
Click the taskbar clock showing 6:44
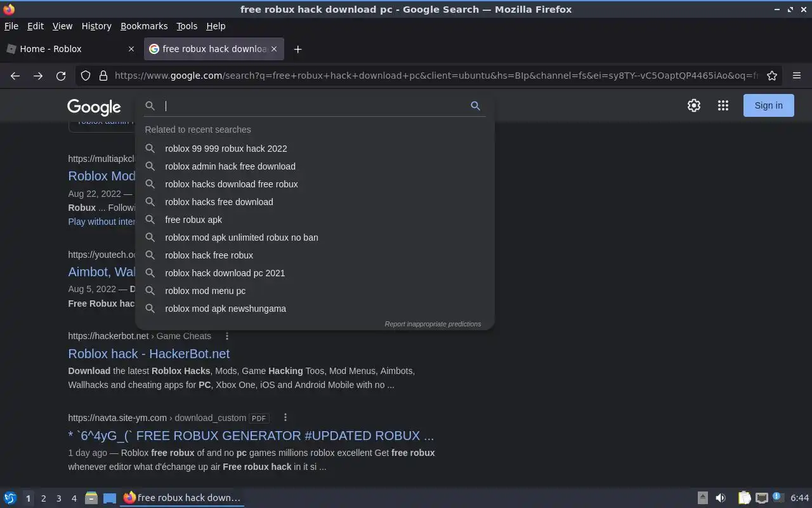799,498
